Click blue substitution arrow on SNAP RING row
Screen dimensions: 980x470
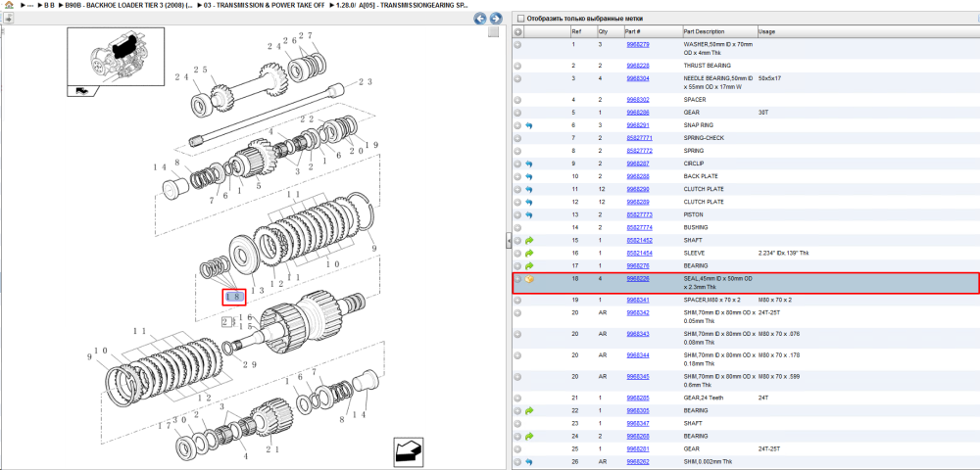[529, 125]
